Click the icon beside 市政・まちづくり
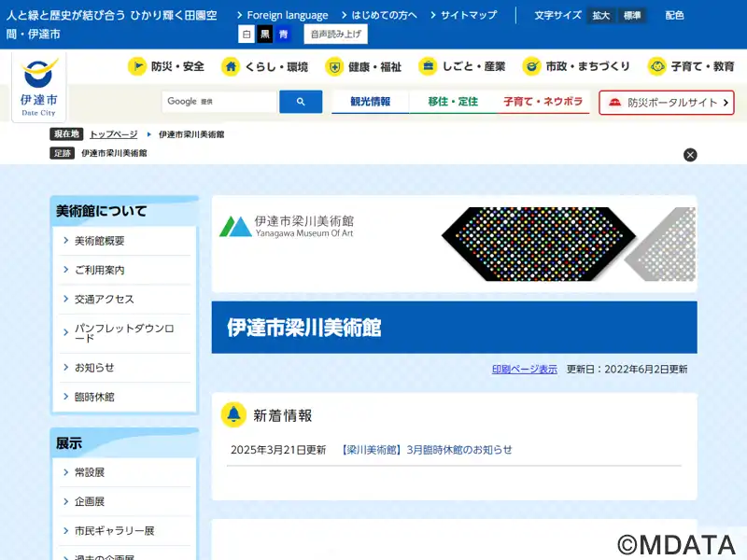Screen dimensions: 747x560 point(531,66)
